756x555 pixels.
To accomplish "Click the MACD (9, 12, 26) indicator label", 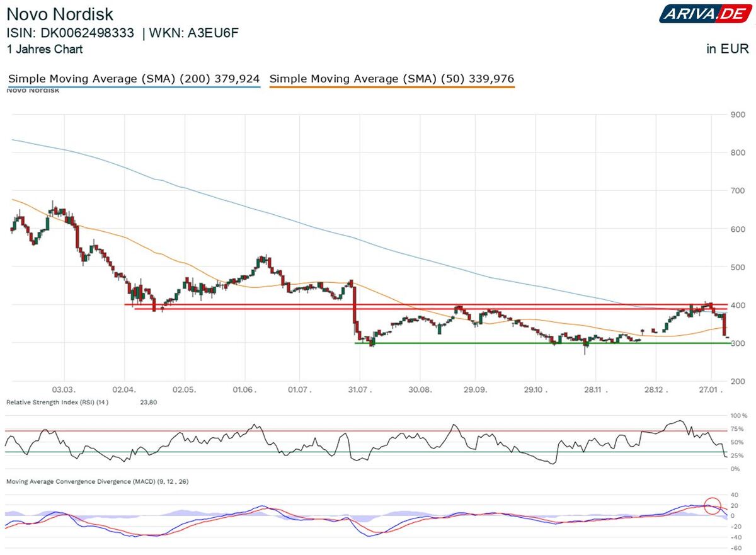I will pyautogui.click(x=97, y=481).
